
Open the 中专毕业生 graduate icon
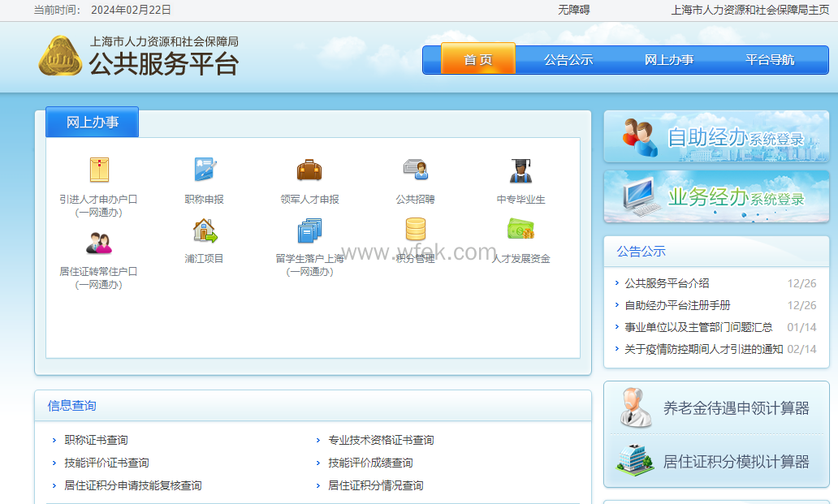[521, 170]
